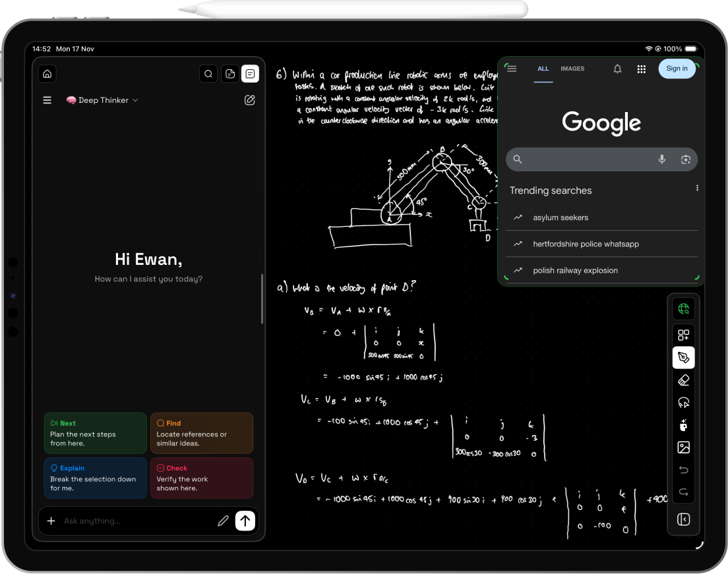Undo the last stroke
This screenshot has height=574, width=728.
[x=683, y=470]
